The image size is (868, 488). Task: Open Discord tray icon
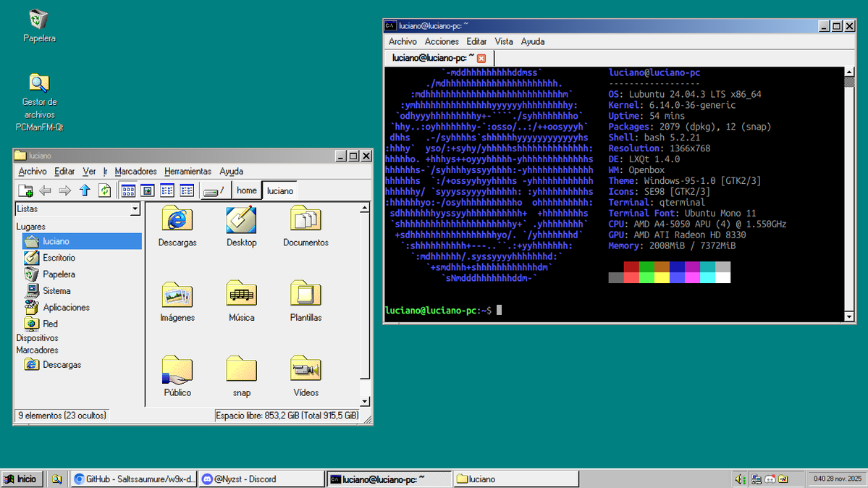click(x=770, y=479)
